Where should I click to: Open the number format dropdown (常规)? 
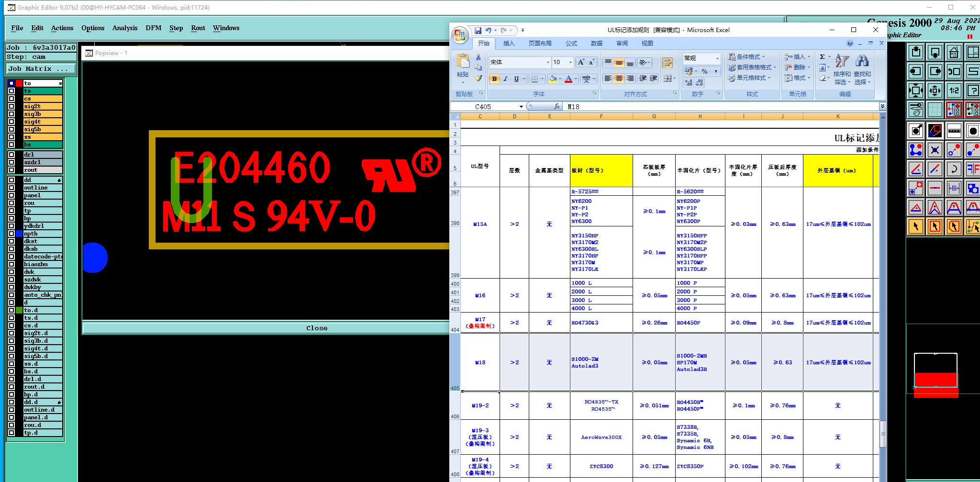point(717,58)
